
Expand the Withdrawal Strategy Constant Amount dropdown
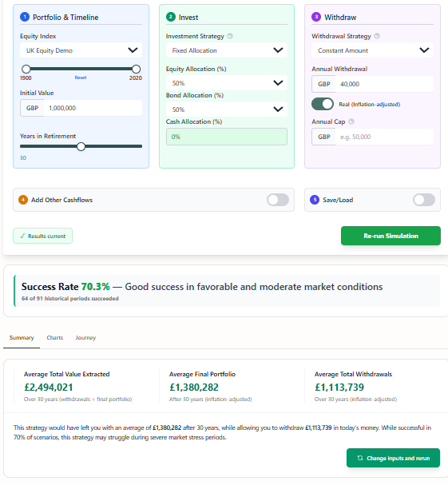[372, 50]
